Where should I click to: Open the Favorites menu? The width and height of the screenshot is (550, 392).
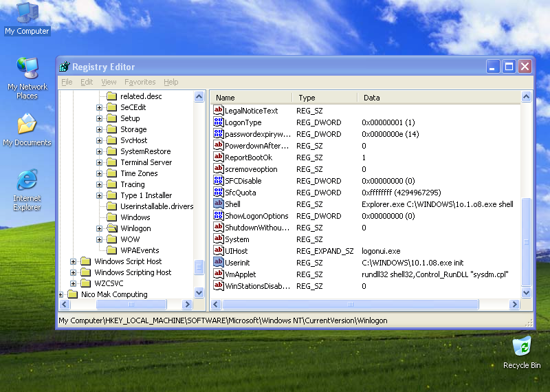coord(140,82)
